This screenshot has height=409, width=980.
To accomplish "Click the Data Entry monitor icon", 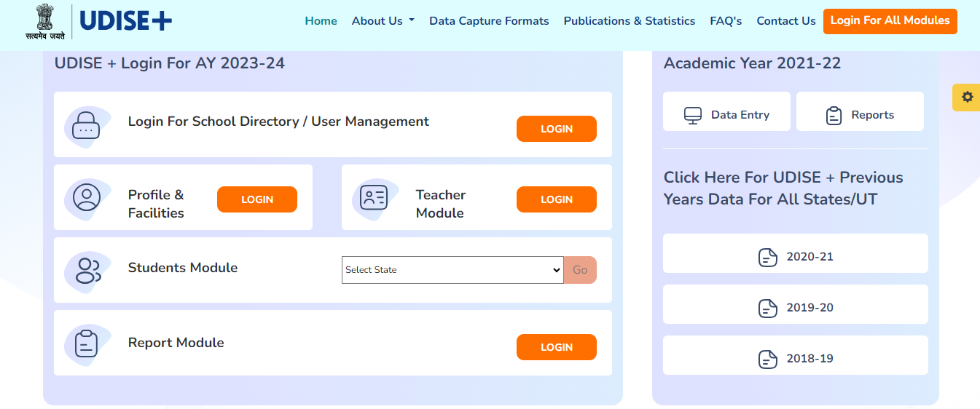I will (693, 115).
